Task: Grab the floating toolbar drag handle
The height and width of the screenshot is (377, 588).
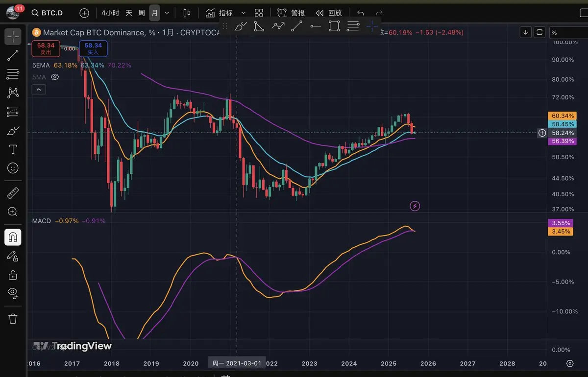Action: (x=225, y=26)
